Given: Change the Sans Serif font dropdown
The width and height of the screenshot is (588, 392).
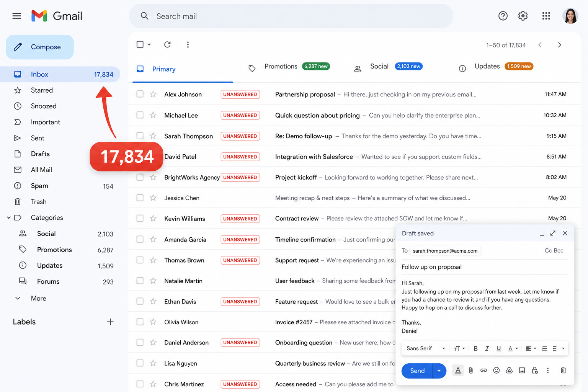Looking at the screenshot, I should click(426, 348).
